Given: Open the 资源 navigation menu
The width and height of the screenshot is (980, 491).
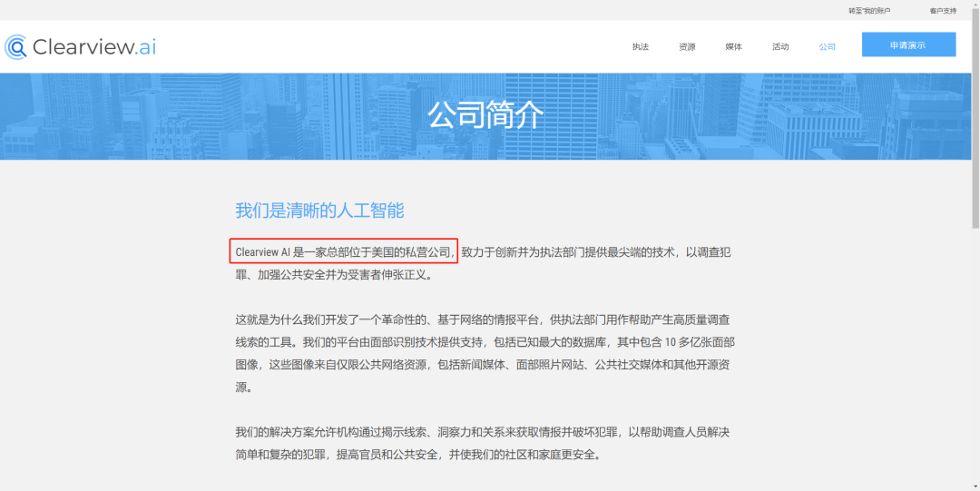Looking at the screenshot, I should [x=687, y=47].
